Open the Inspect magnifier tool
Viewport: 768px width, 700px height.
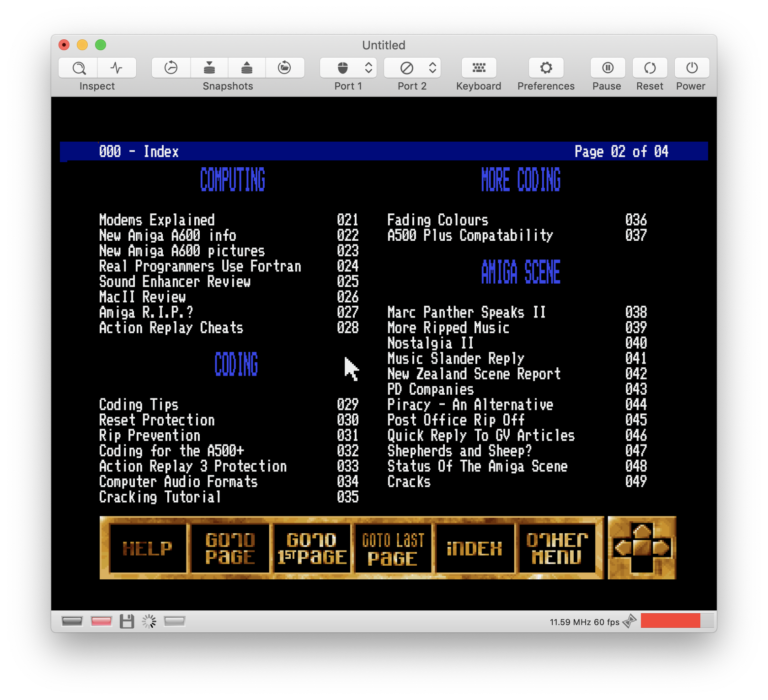[x=78, y=68]
